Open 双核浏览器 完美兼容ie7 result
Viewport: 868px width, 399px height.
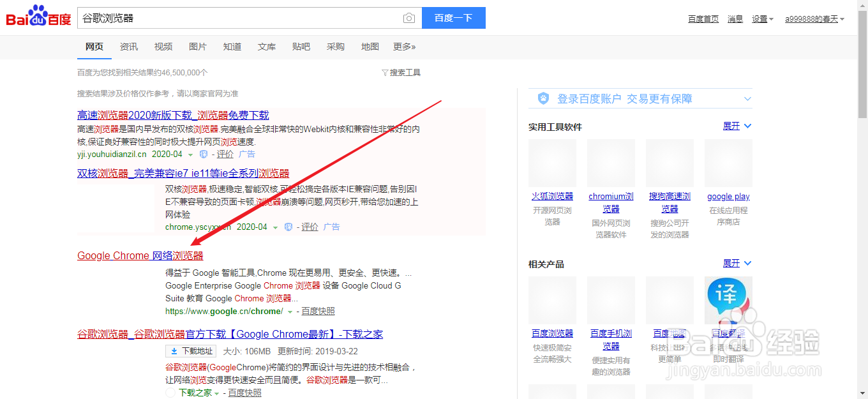pyautogui.click(x=183, y=174)
